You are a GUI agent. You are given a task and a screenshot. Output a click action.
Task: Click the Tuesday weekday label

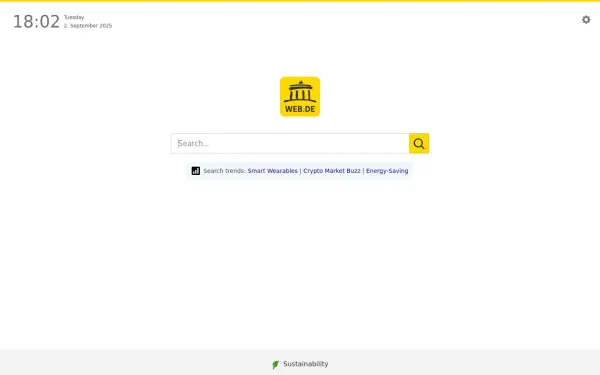click(x=74, y=17)
